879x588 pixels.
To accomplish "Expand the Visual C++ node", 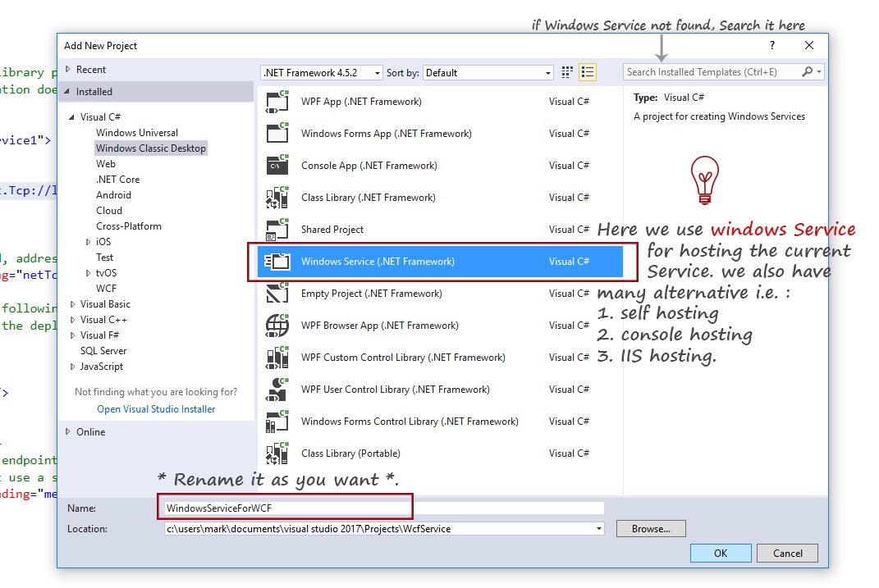I will [x=72, y=320].
